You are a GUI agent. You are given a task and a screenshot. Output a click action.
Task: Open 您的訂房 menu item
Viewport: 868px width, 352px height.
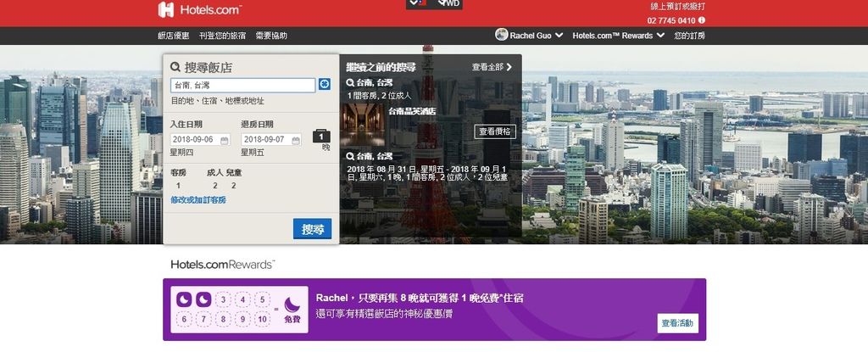click(x=689, y=36)
